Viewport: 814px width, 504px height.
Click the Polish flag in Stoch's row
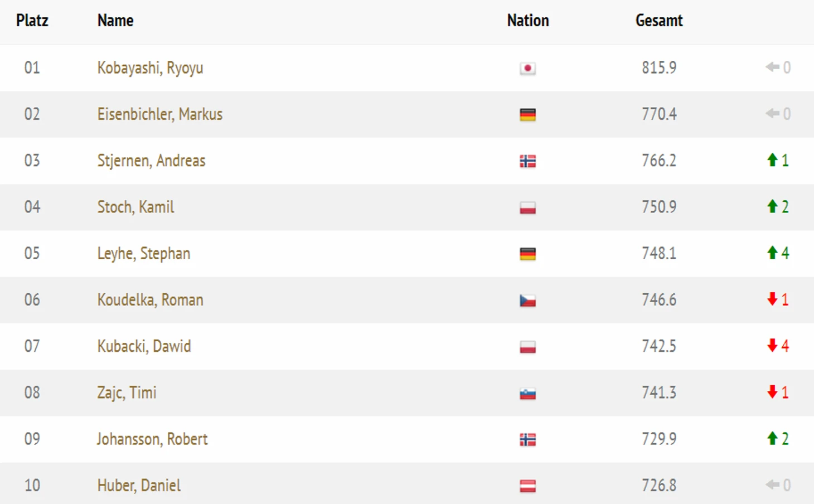[527, 208]
